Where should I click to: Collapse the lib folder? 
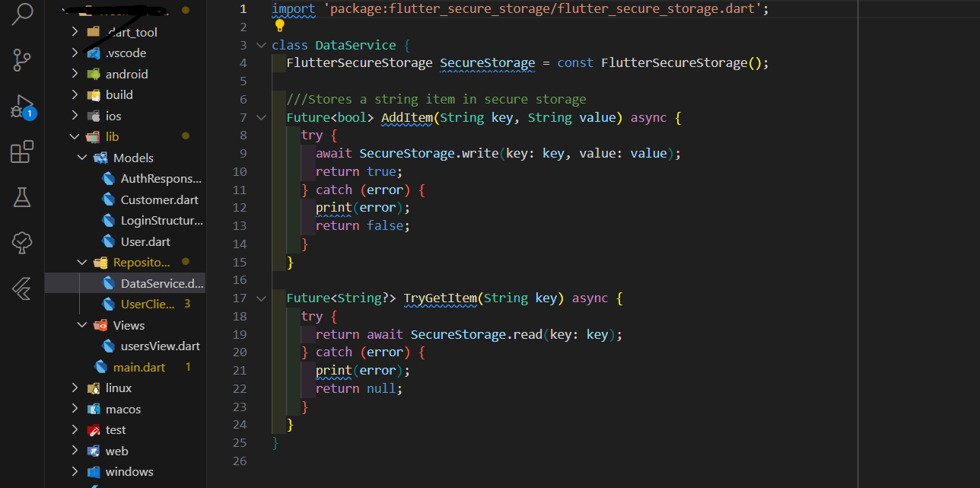(x=73, y=136)
